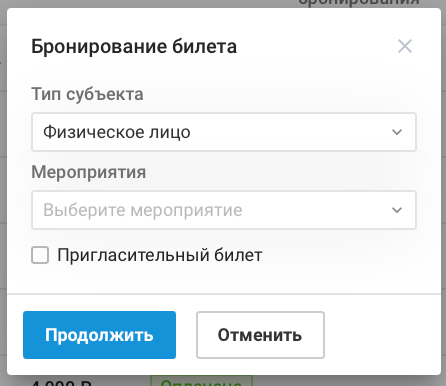Click the selected Физическое лицо value
446x386 pixels.
[x=117, y=132]
